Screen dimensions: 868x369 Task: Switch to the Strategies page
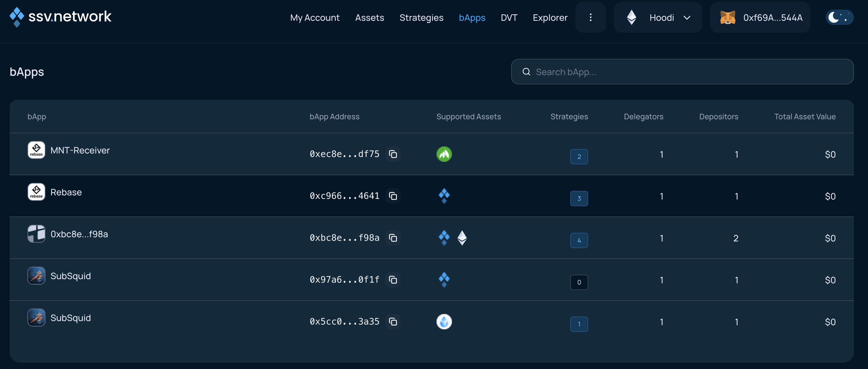pos(421,18)
